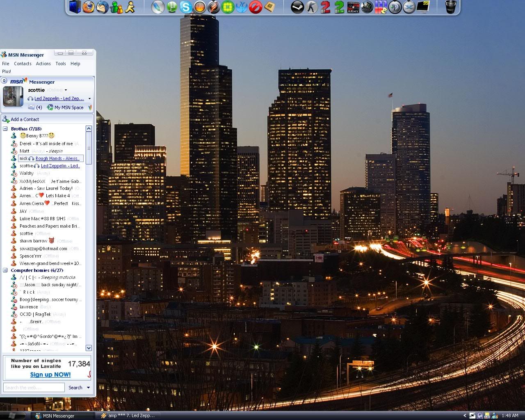Open the Tools menu
Image resolution: width=525 pixels, height=420 pixels.
coord(61,64)
